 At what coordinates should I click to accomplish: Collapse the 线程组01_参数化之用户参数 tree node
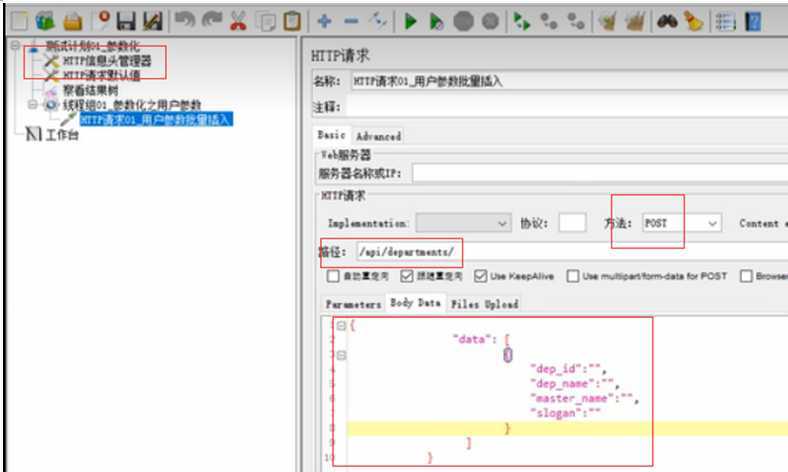pyautogui.click(x=33, y=104)
